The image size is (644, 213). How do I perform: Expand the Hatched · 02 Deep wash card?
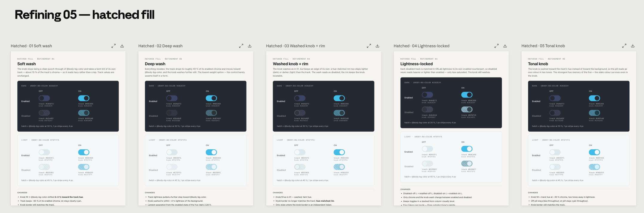241,46
